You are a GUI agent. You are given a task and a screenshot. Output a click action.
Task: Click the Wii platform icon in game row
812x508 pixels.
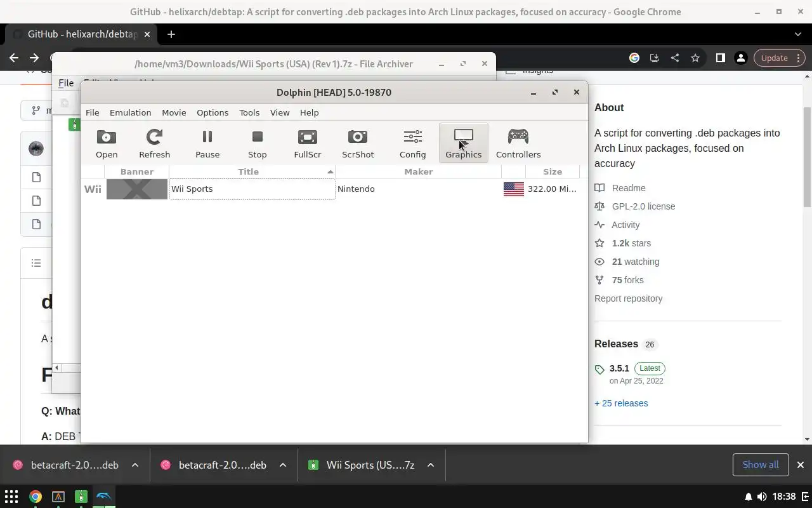tap(93, 189)
